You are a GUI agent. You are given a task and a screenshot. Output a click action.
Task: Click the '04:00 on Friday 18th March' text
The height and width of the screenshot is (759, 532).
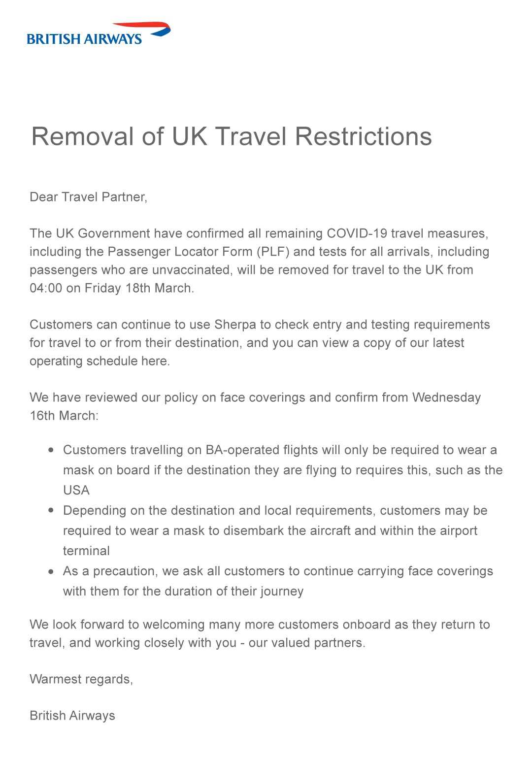coord(110,288)
